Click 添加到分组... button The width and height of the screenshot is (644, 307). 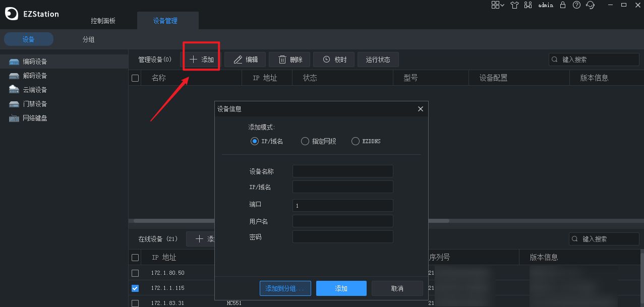[285, 288]
